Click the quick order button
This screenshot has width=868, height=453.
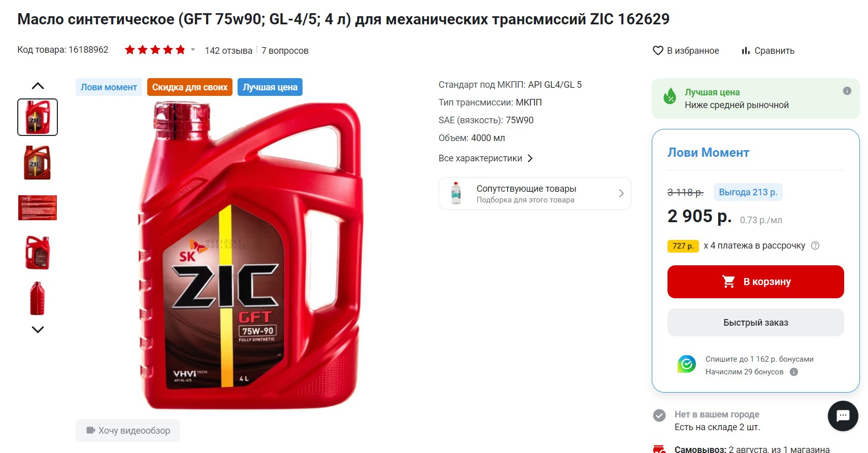pos(755,322)
